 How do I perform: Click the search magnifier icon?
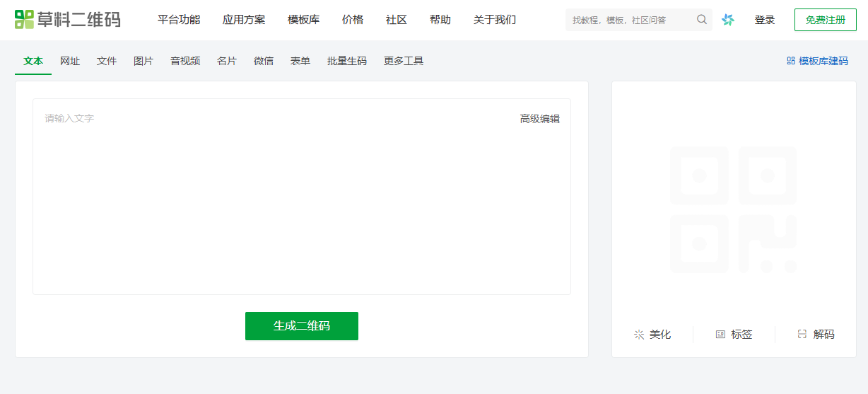[x=702, y=20]
